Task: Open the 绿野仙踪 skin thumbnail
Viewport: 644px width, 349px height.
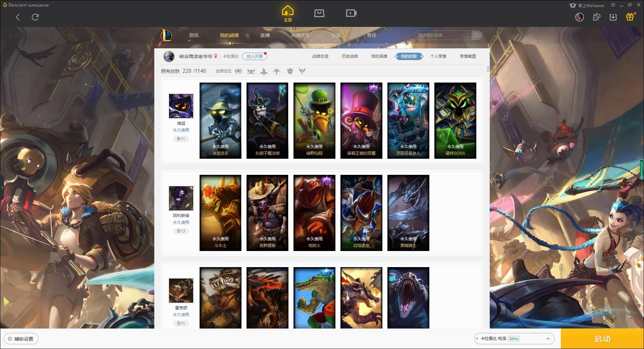Action: pyautogui.click(x=314, y=121)
